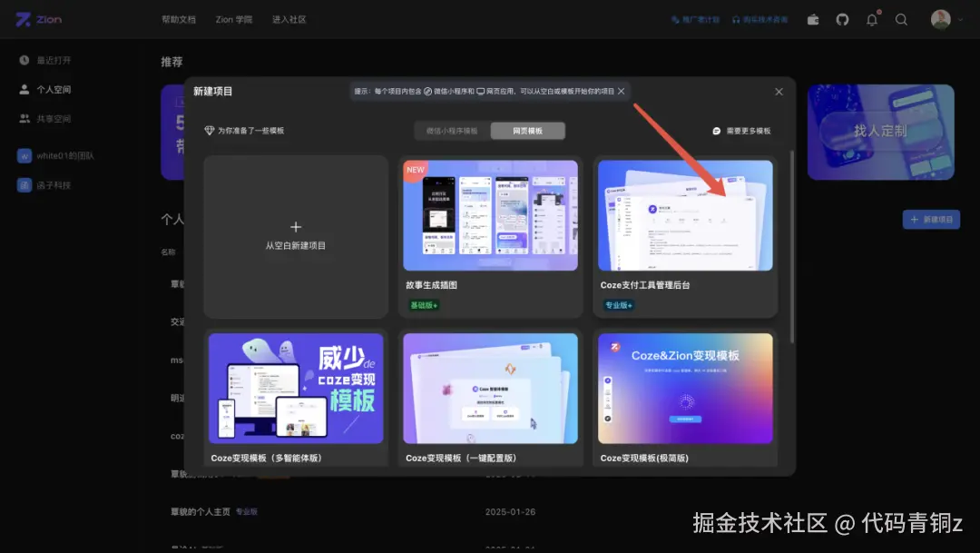Click the Coze支付工具管理后台 title text
Viewport: 980px width, 553px height.
click(x=645, y=284)
